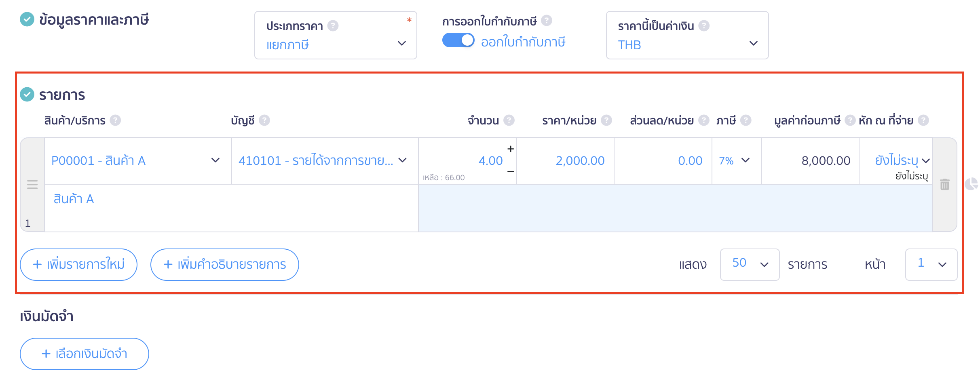
Task: Open page number dropdown showing 1
Action: click(x=931, y=265)
